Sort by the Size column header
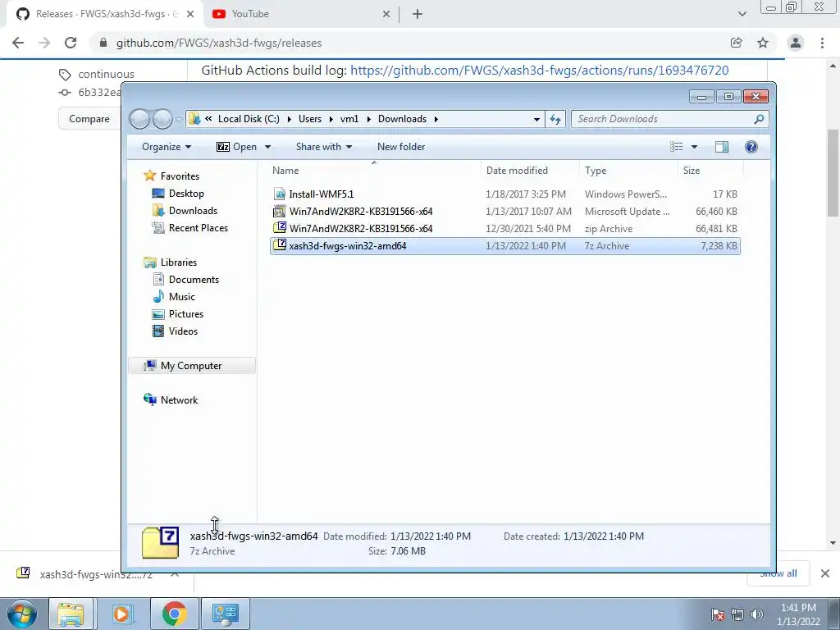 (710, 171)
